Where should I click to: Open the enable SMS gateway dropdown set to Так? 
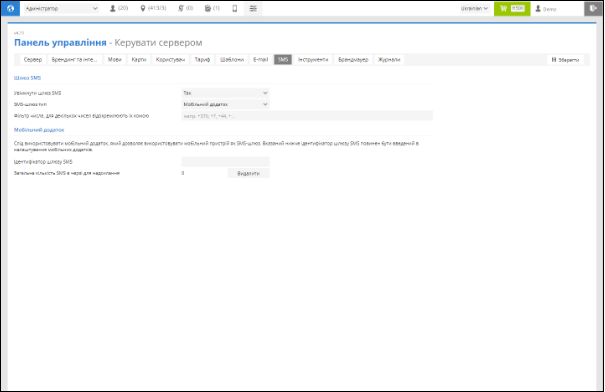click(225, 93)
